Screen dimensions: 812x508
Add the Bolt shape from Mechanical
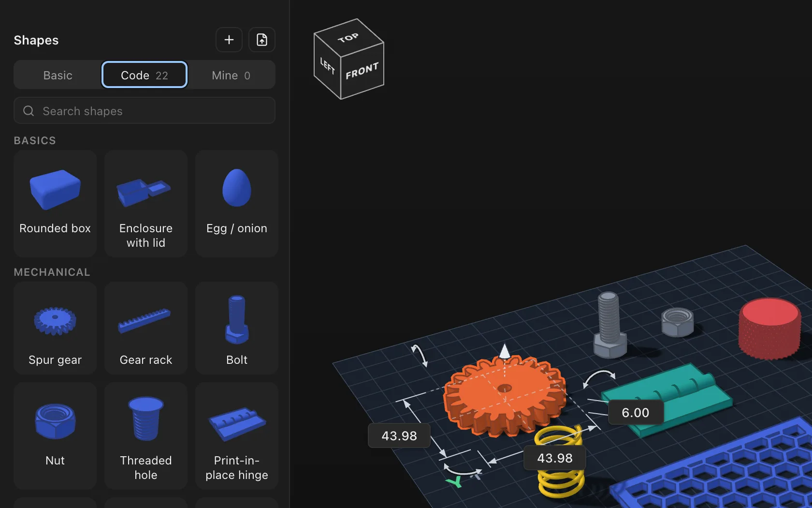point(237,328)
